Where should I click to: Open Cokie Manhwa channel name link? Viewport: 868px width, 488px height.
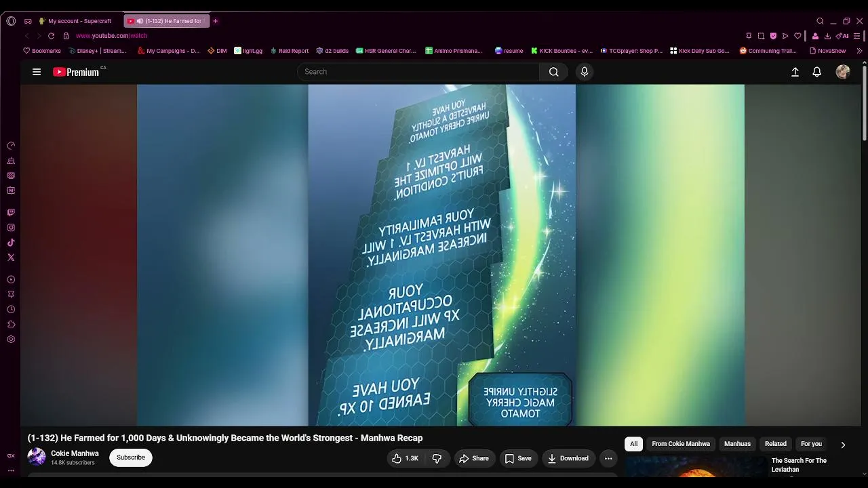(x=75, y=453)
